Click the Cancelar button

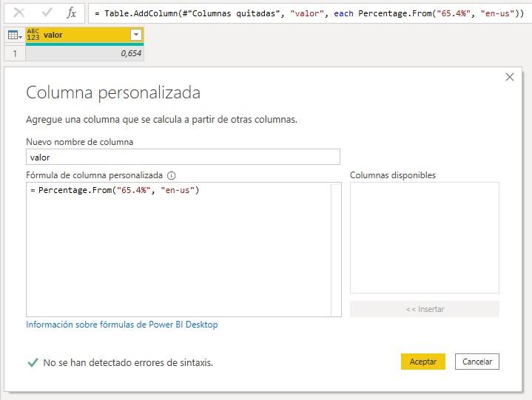point(477,362)
